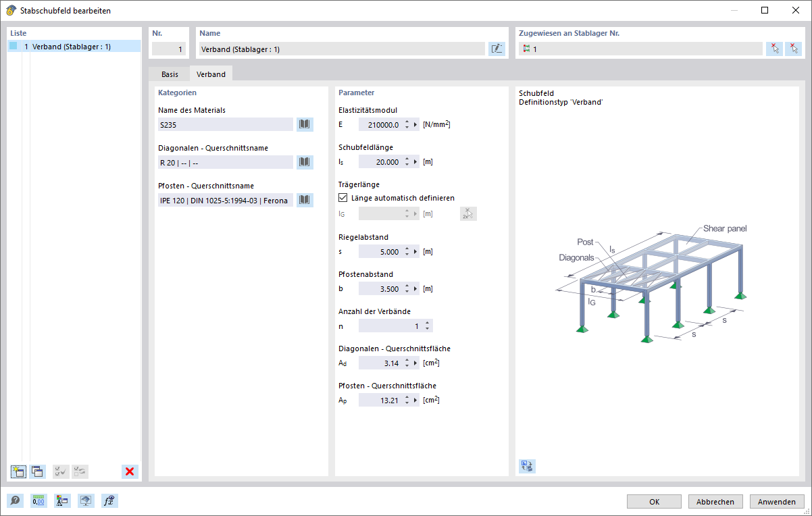Open the cross-section library for IPE 120 posts
Screen dimensions: 812x516
(x=304, y=200)
